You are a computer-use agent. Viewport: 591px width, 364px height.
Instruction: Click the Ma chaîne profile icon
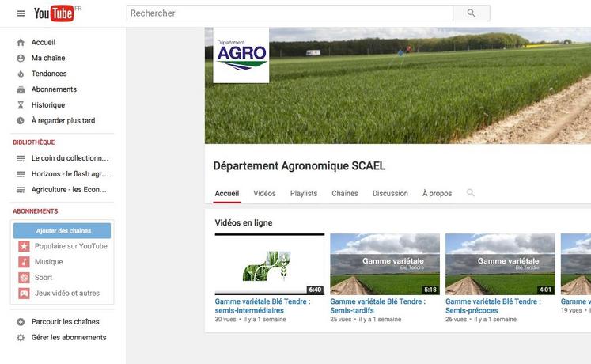click(x=21, y=58)
